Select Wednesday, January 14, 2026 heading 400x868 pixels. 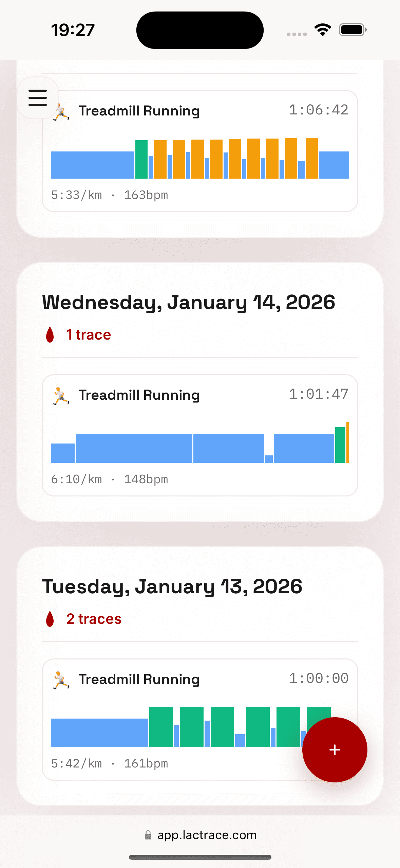[x=188, y=302]
